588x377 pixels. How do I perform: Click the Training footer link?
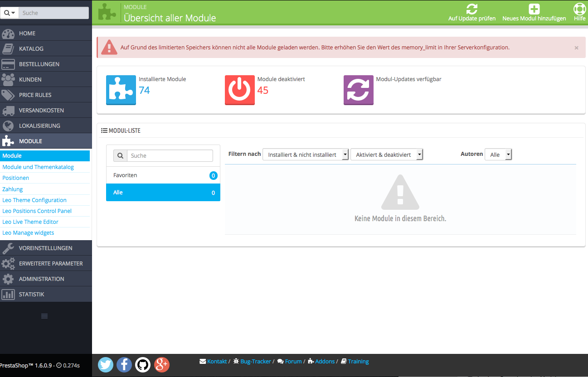[x=358, y=362]
